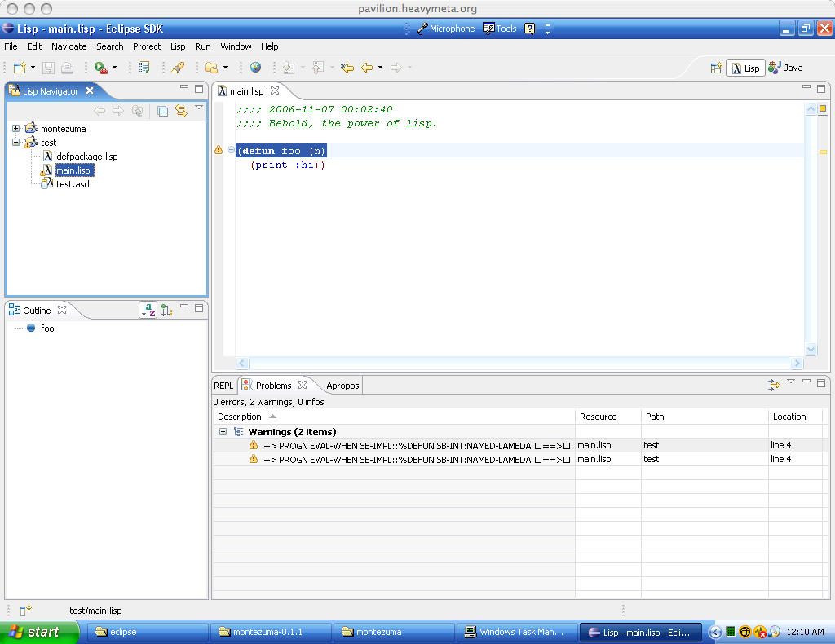The width and height of the screenshot is (835, 644).
Task: Collapse the test project node
Action: pos(16,142)
